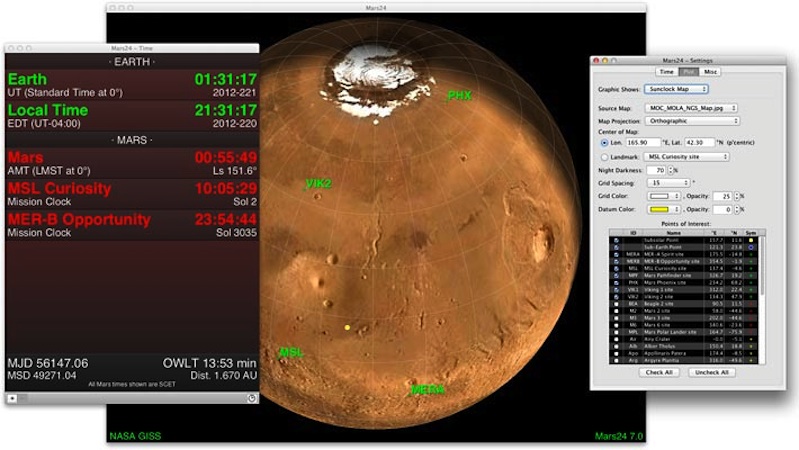Uncheck the Sub-Earth Point checkbox
The height and width of the screenshot is (450, 799).
point(616,247)
